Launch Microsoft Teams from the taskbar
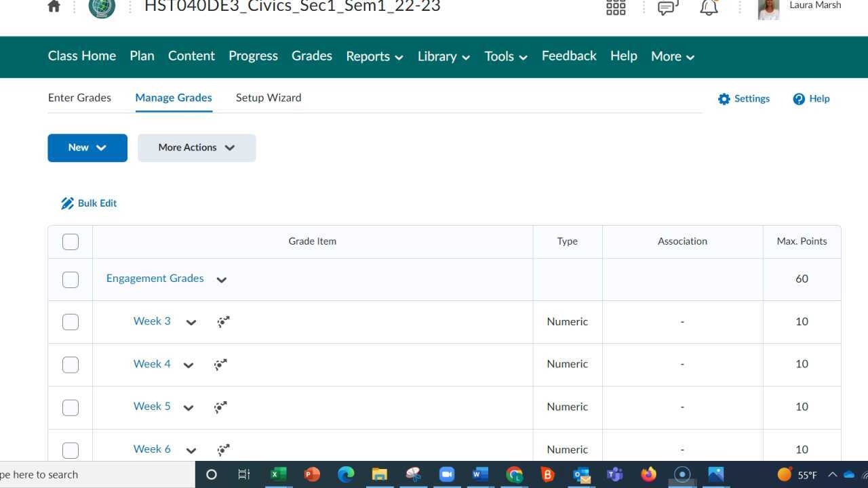 [x=614, y=474]
